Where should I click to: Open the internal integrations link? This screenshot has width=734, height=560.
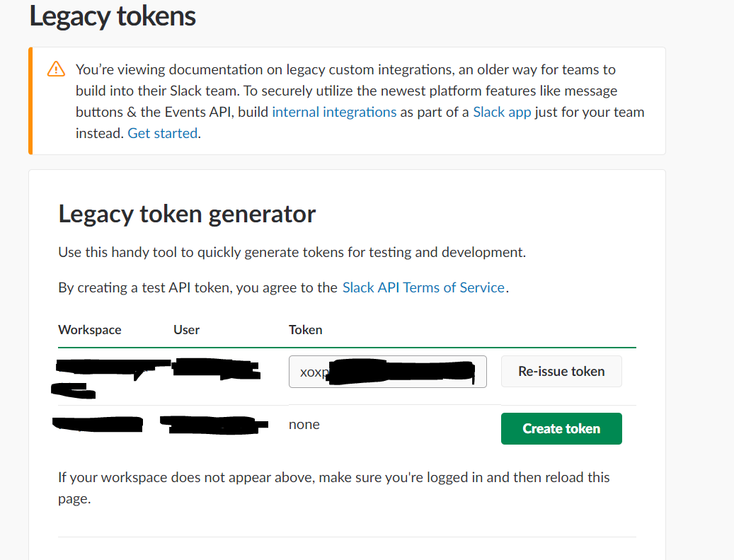point(334,112)
